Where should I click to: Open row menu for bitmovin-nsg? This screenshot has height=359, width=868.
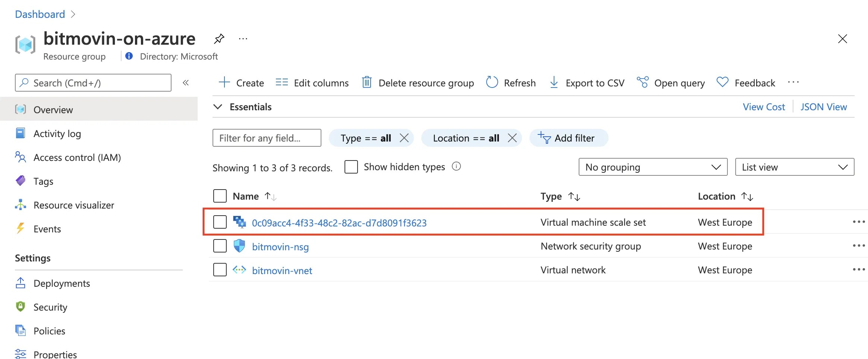(x=859, y=246)
